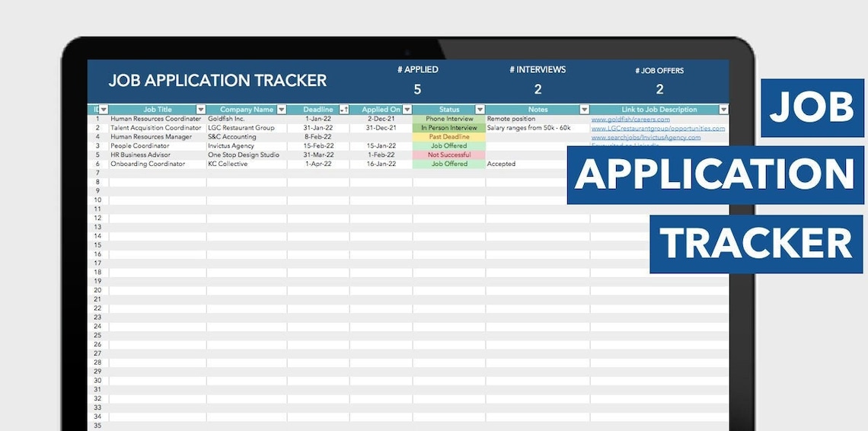This screenshot has width=868, height=431.
Task: Open the www.searchjobs/InvictusAgency.com link
Action: click(x=646, y=137)
